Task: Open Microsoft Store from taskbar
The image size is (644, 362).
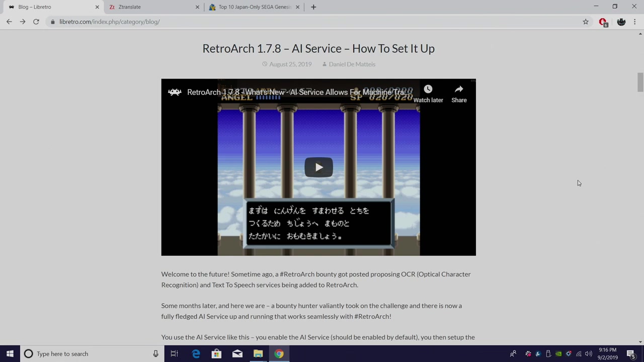Action: 216,354
